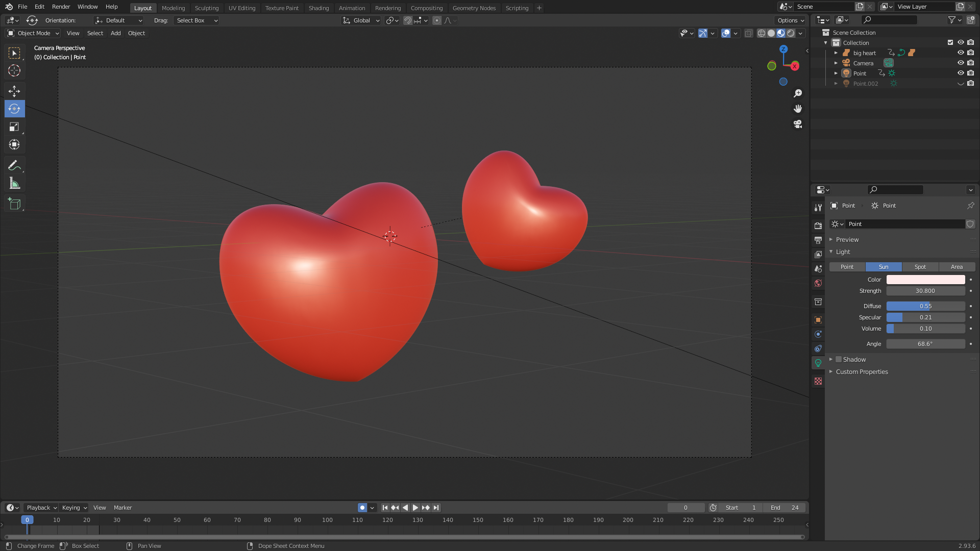Set light type to Spot
The image size is (980, 551).
920,267
